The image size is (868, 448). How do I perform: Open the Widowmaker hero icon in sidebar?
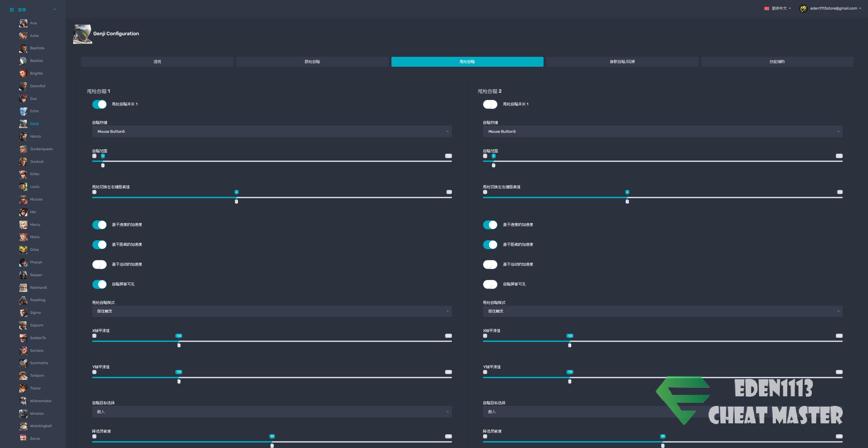click(x=23, y=401)
